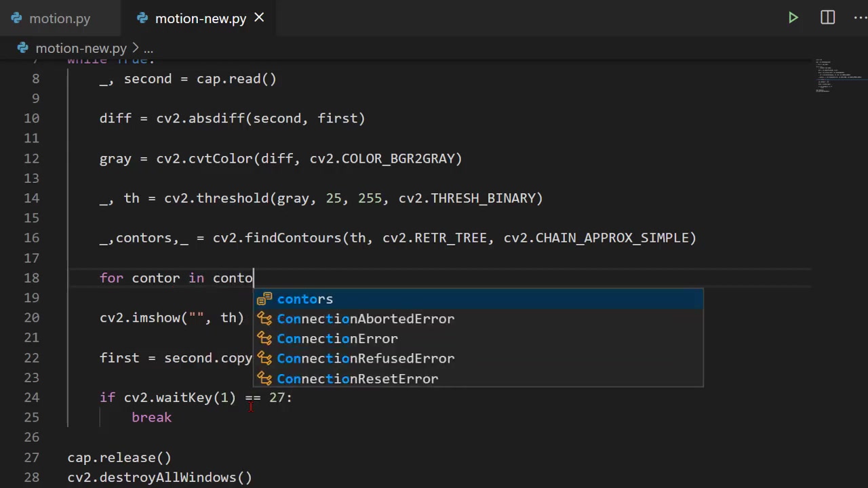Choose ConnectionError from the autocomplete list
This screenshot has width=868, height=488.
point(337,339)
